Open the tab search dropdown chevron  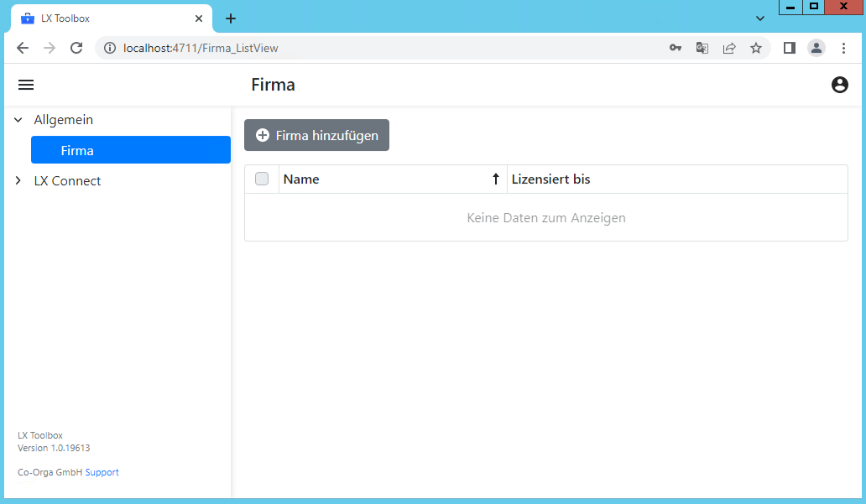click(x=760, y=18)
